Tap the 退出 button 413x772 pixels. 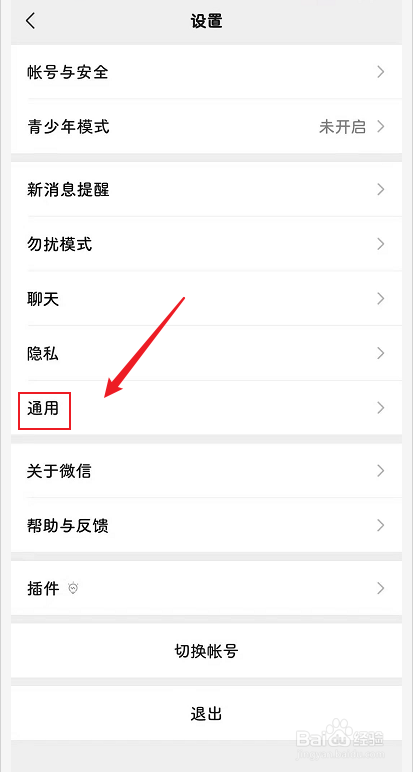tap(206, 713)
